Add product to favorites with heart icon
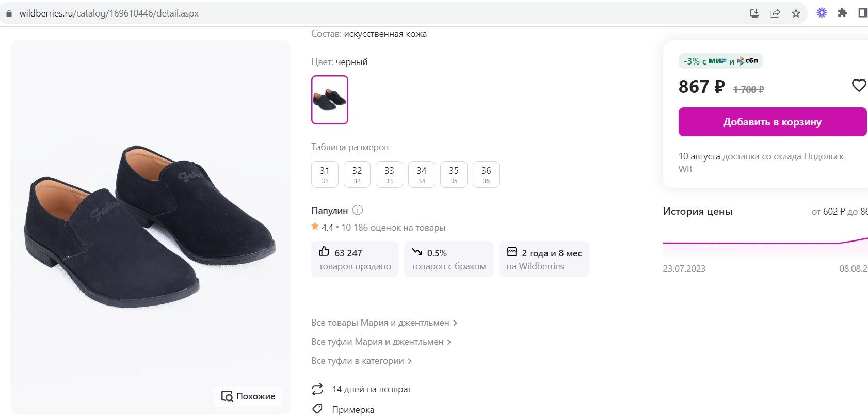The height and width of the screenshot is (417, 868). [x=859, y=85]
